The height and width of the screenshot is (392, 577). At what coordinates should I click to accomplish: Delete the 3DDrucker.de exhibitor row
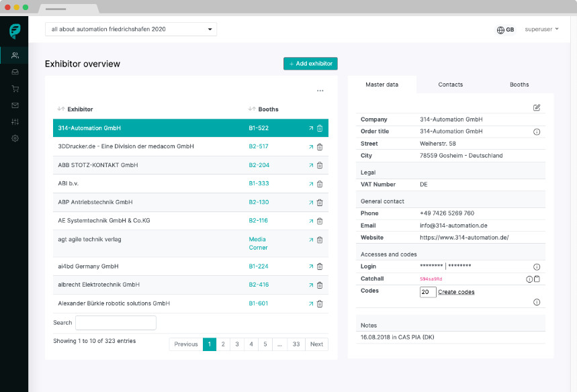(x=320, y=147)
